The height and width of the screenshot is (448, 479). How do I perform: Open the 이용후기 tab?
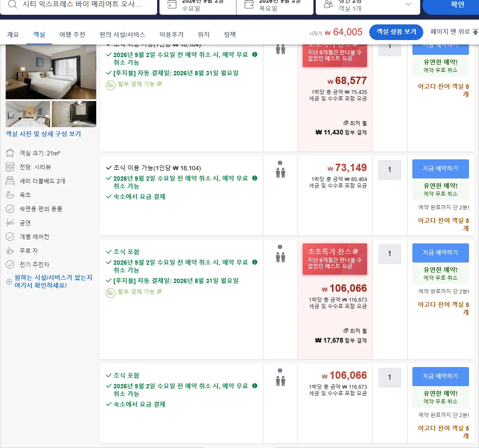(172, 34)
